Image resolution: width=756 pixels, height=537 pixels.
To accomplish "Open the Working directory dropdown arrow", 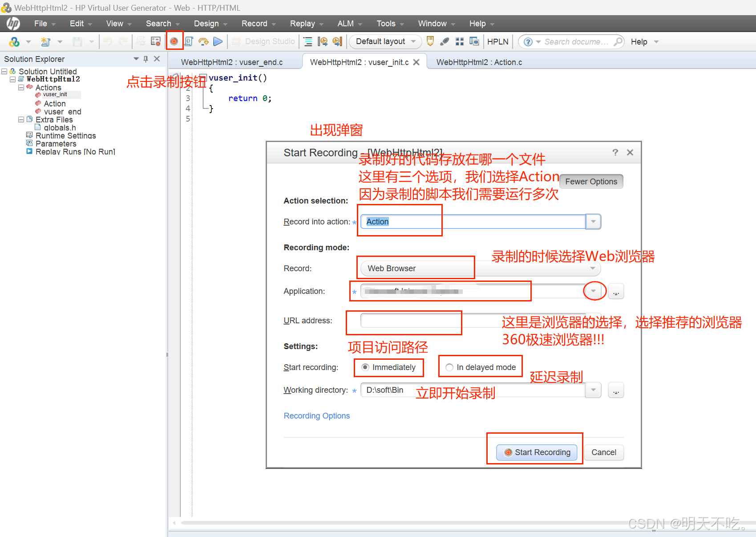I will pos(593,390).
